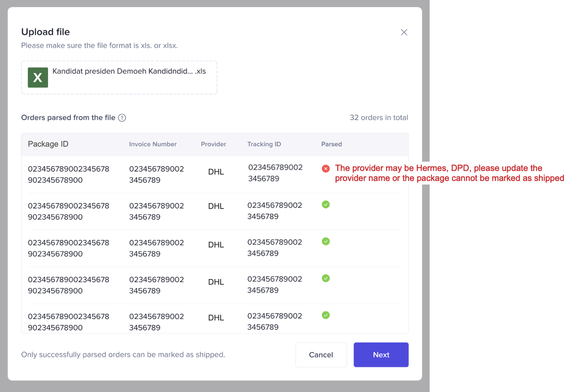Close the Upload file dialog
The height and width of the screenshot is (392, 570).
(x=404, y=32)
